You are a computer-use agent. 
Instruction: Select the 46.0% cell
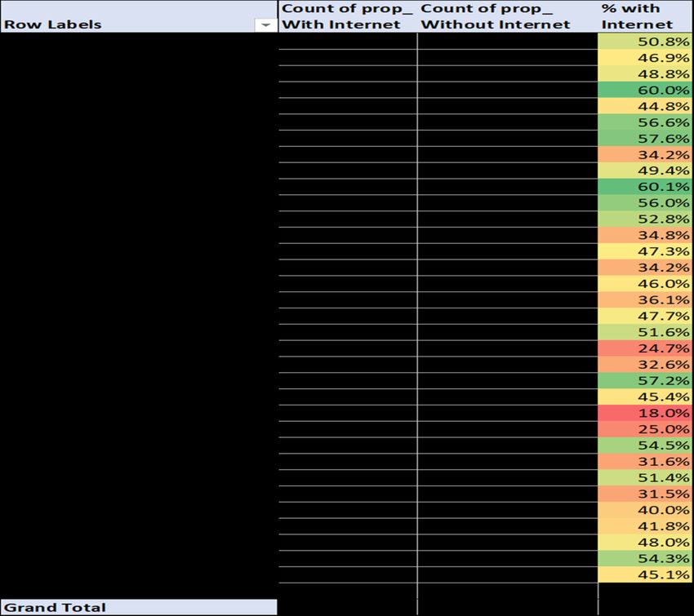(644, 283)
